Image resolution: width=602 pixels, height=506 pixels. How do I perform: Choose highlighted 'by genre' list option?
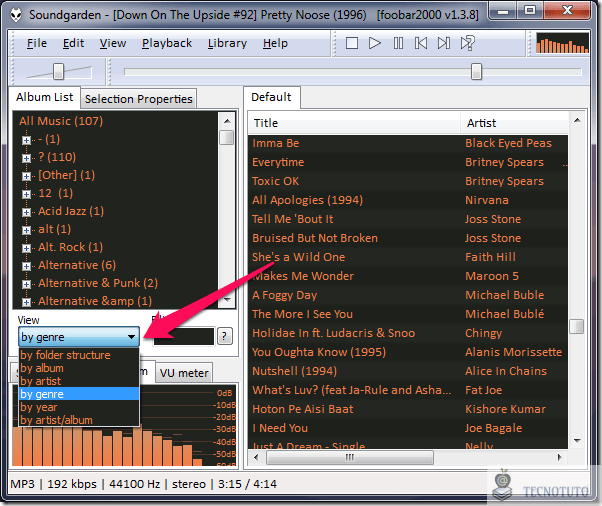[79, 394]
